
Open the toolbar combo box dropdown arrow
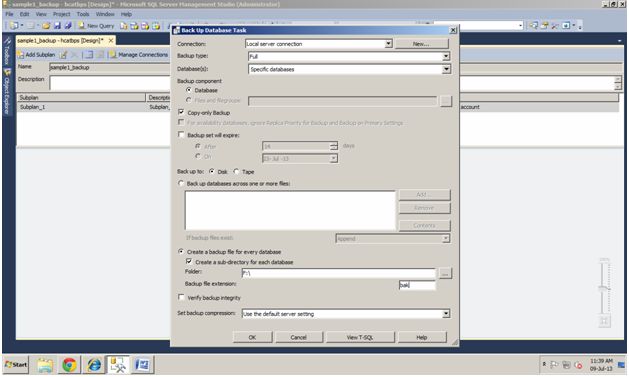pyautogui.click(x=520, y=26)
